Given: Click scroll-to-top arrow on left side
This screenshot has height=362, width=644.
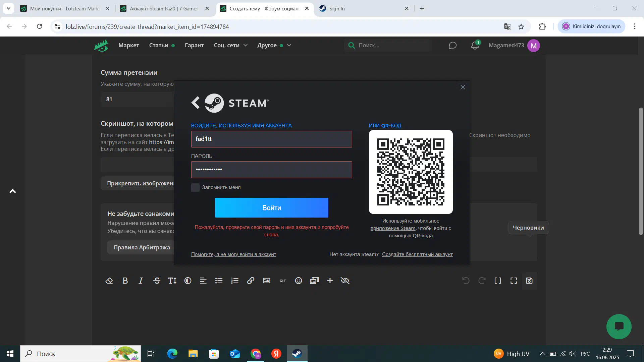Looking at the screenshot, I should tap(13, 191).
